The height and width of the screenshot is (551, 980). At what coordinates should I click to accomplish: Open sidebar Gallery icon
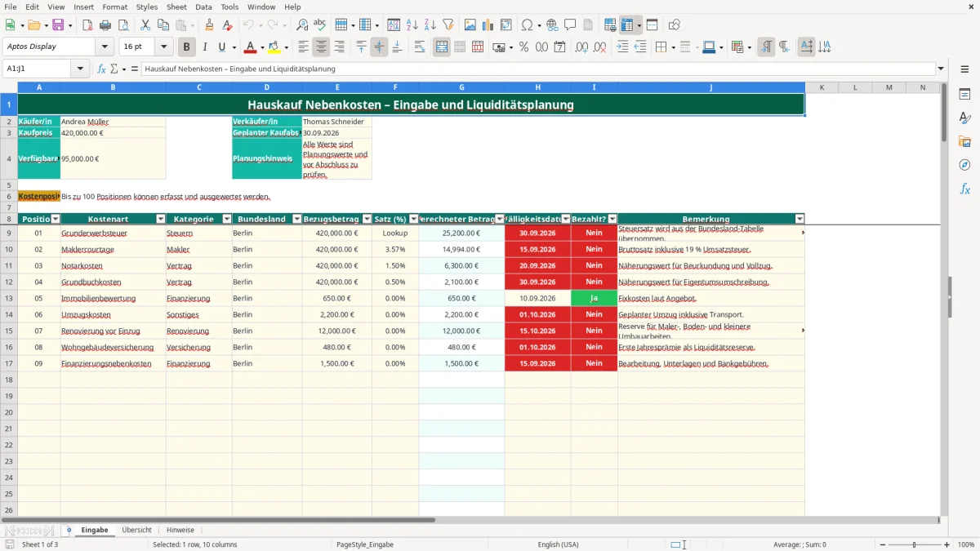[x=964, y=141]
